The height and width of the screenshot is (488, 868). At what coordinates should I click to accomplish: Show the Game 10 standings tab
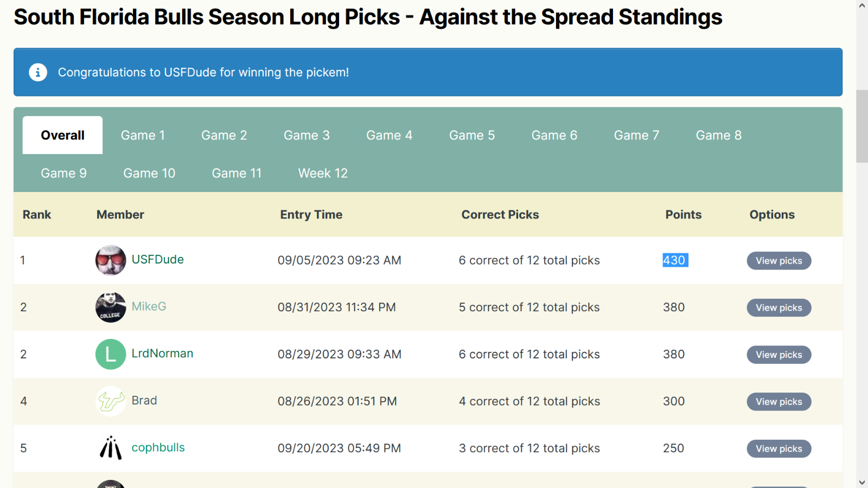tap(149, 173)
